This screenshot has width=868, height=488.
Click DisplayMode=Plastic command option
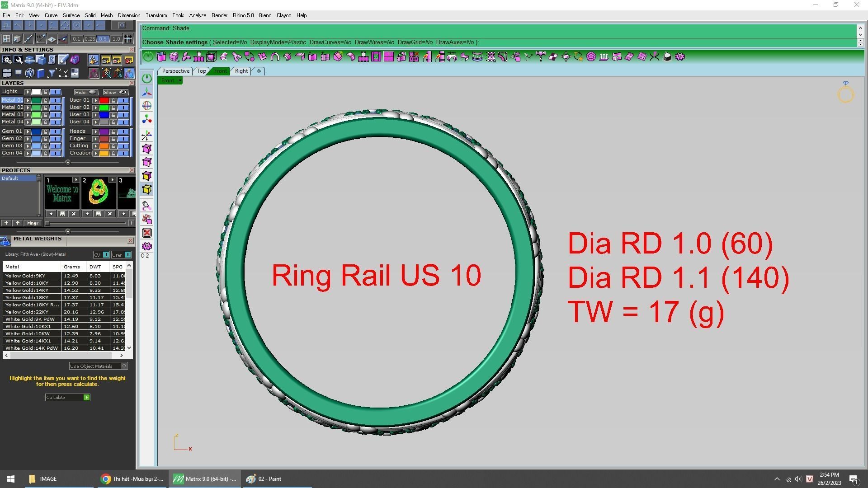[278, 42]
